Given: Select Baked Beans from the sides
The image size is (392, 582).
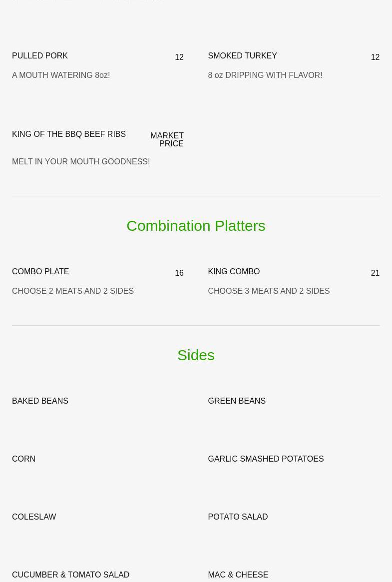Looking at the screenshot, I should tap(40, 401).
